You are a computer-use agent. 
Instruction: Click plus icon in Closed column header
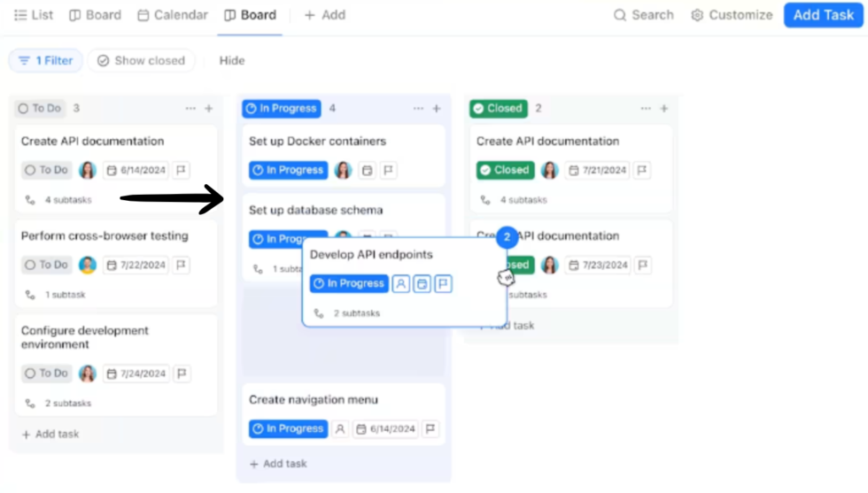tap(664, 109)
